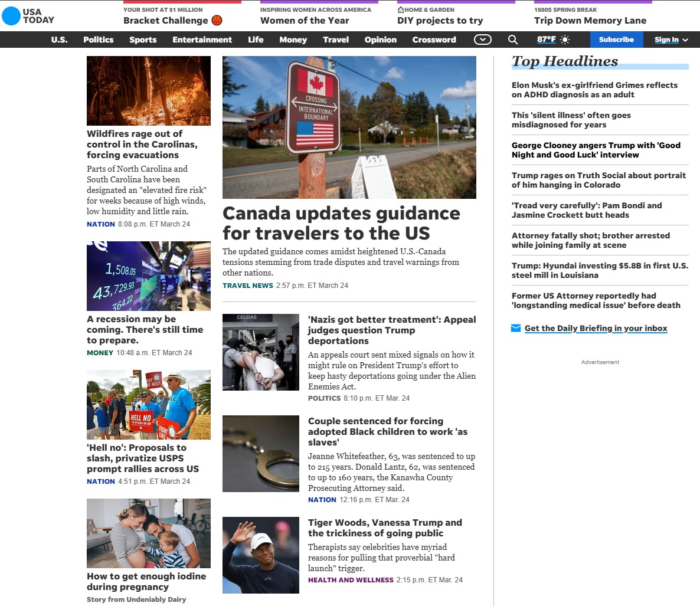Go to the Sports section
This screenshot has height=616, width=700.
pos(143,40)
